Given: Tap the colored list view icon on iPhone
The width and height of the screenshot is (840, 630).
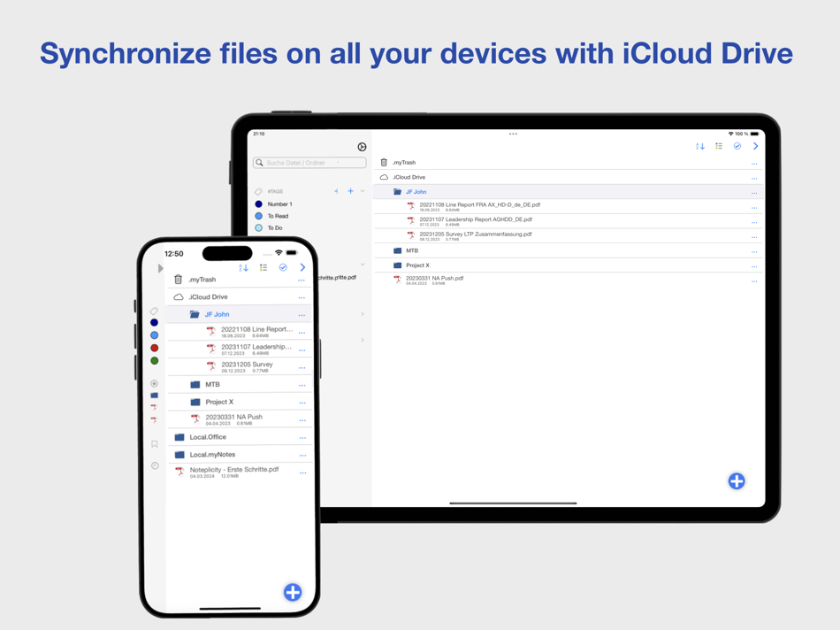Looking at the screenshot, I should pyautogui.click(x=263, y=267).
